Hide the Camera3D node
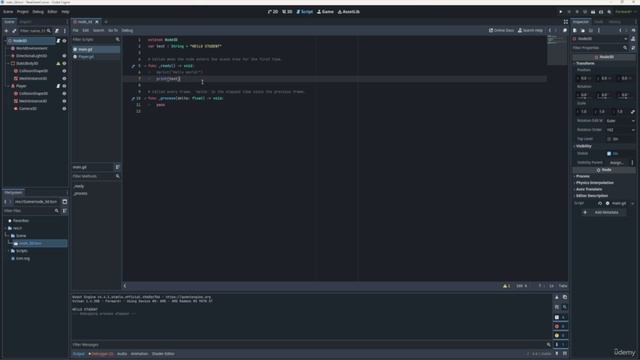This screenshot has height=360, width=640. coord(64,109)
